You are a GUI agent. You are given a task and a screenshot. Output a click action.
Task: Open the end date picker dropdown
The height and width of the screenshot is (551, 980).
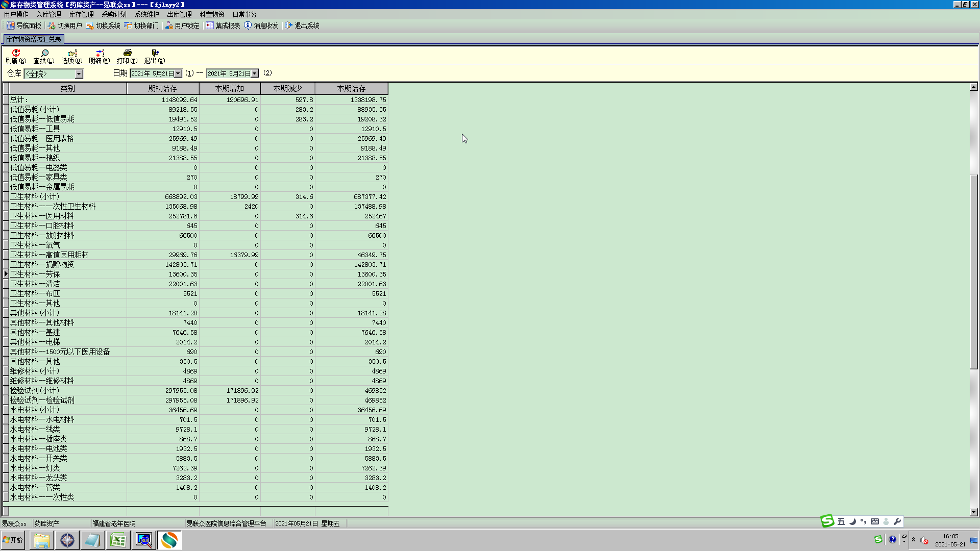tap(254, 73)
